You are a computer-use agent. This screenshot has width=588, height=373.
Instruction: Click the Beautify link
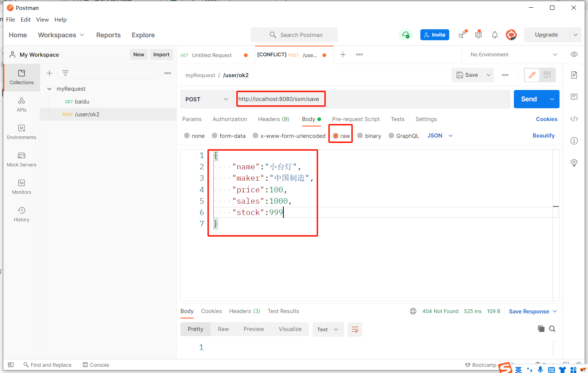point(543,136)
